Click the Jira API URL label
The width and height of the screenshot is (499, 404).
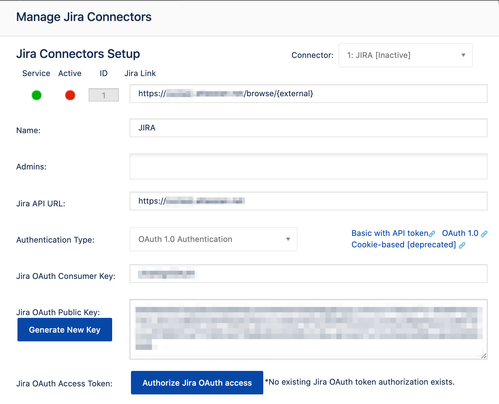click(x=41, y=204)
